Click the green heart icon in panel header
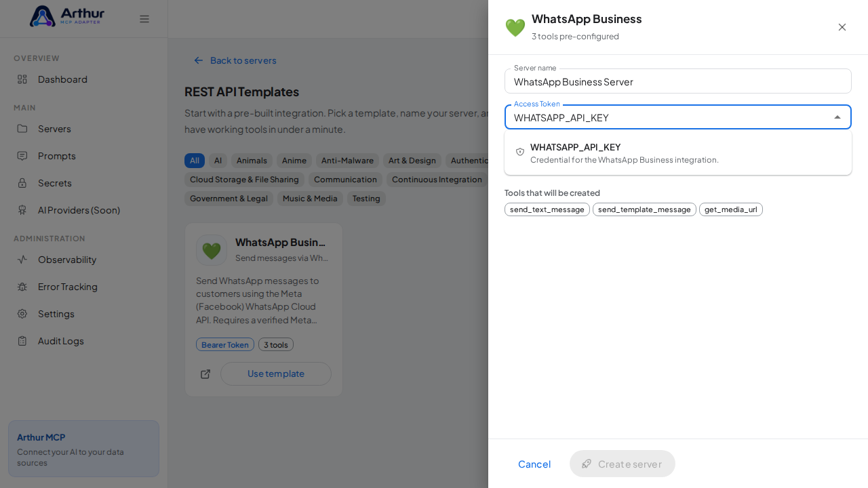The width and height of the screenshot is (868, 488). [x=515, y=28]
